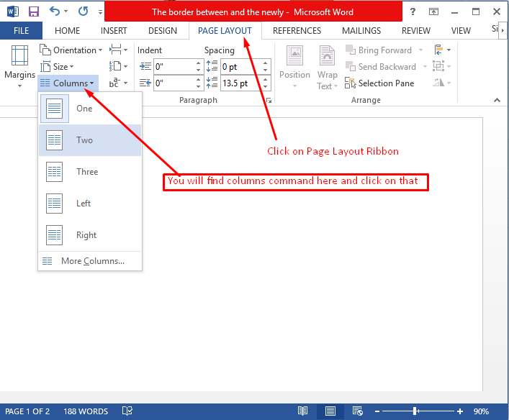Switch to the MAILINGS tab

pos(361,30)
